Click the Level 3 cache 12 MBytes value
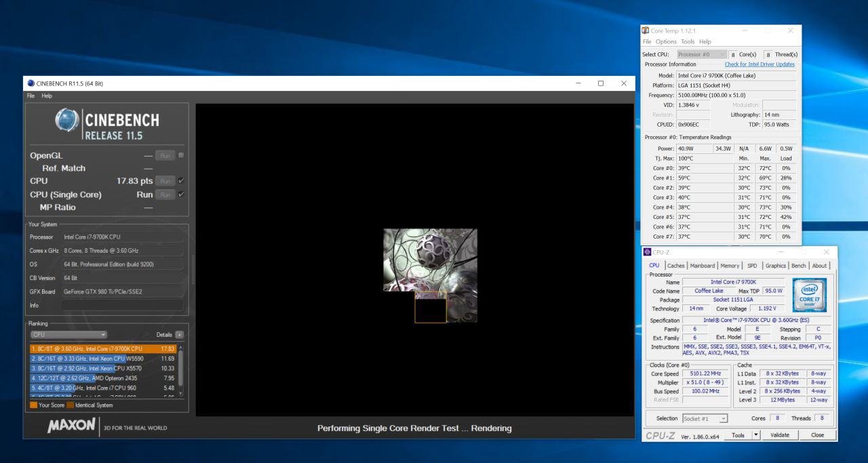Image resolution: width=868 pixels, height=463 pixels. (x=783, y=400)
